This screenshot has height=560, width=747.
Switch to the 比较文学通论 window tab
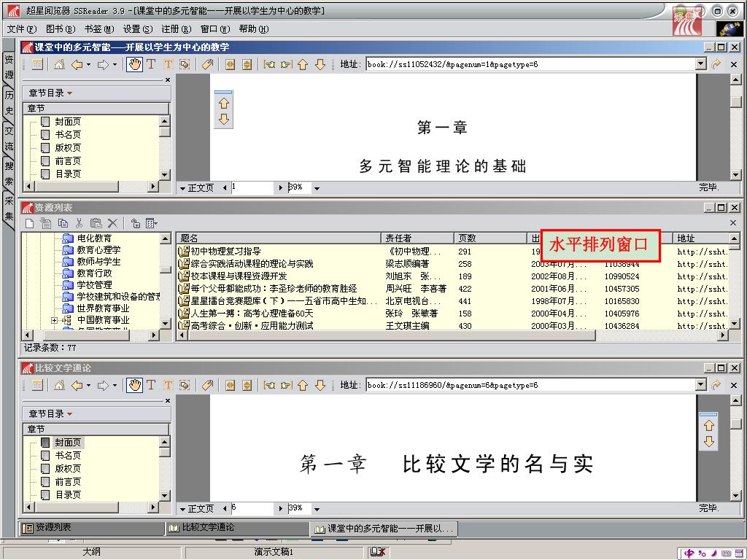237,528
